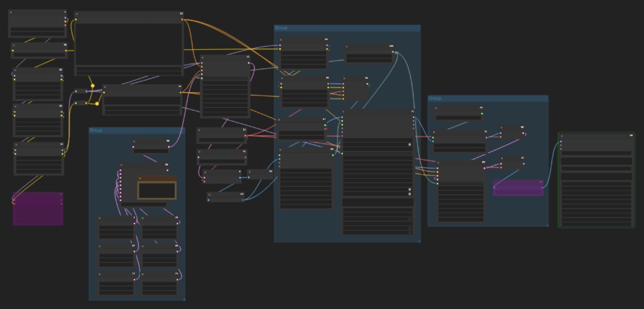Select the large purple node at bottom left

[x=37, y=210]
